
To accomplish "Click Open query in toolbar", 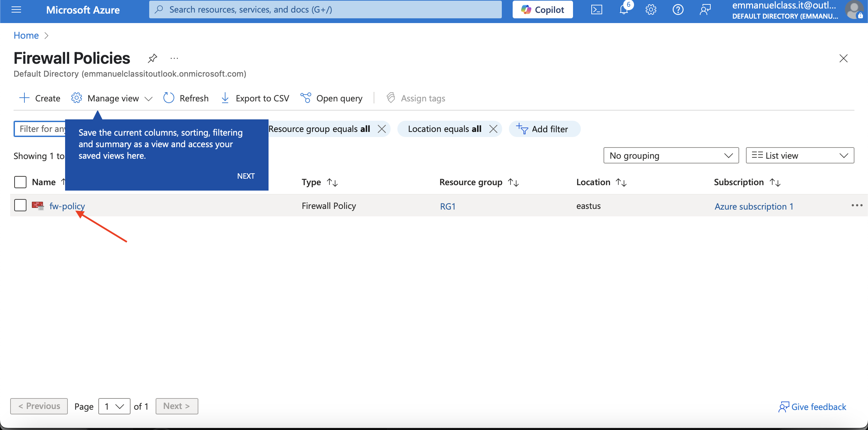I will point(331,98).
